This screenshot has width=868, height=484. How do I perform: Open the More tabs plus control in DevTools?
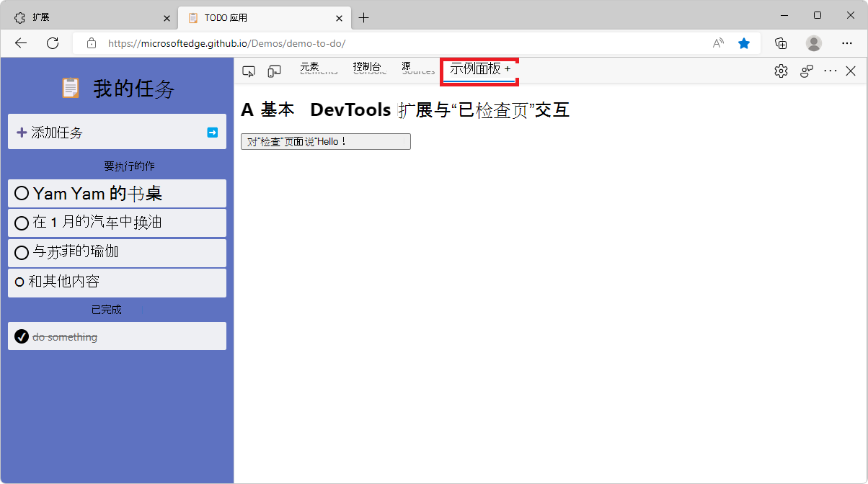508,69
